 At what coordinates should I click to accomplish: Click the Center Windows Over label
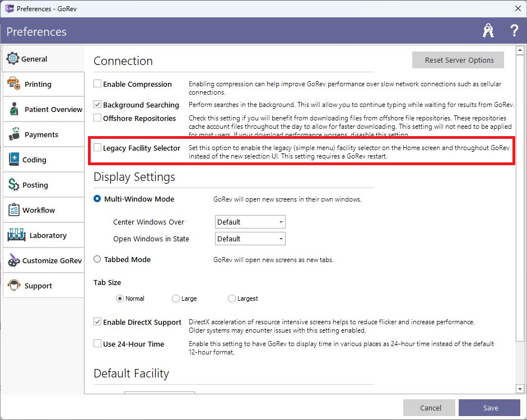[148, 222]
